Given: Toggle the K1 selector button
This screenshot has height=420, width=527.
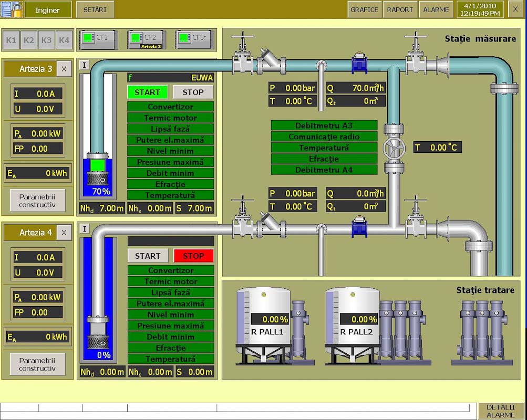Looking at the screenshot, I should pyautogui.click(x=11, y=40).
